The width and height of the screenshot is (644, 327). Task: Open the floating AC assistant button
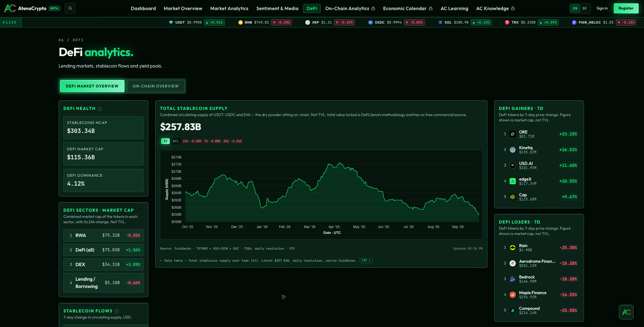point(626,312)
